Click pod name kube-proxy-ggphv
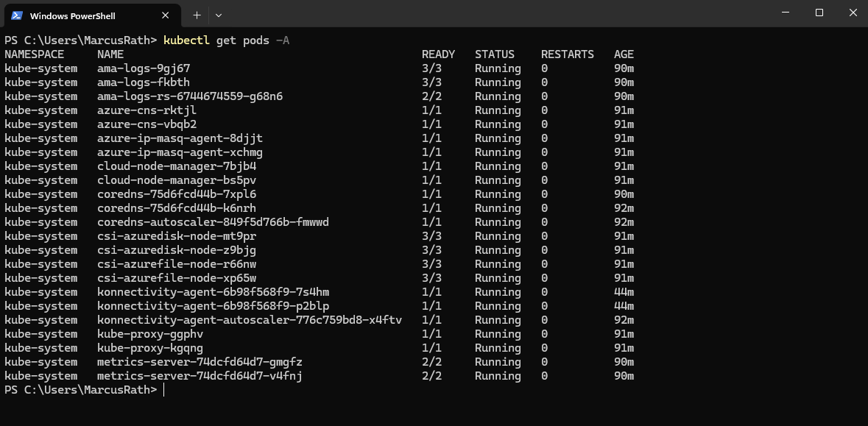The image size is (868, 426). pos(150,334)
